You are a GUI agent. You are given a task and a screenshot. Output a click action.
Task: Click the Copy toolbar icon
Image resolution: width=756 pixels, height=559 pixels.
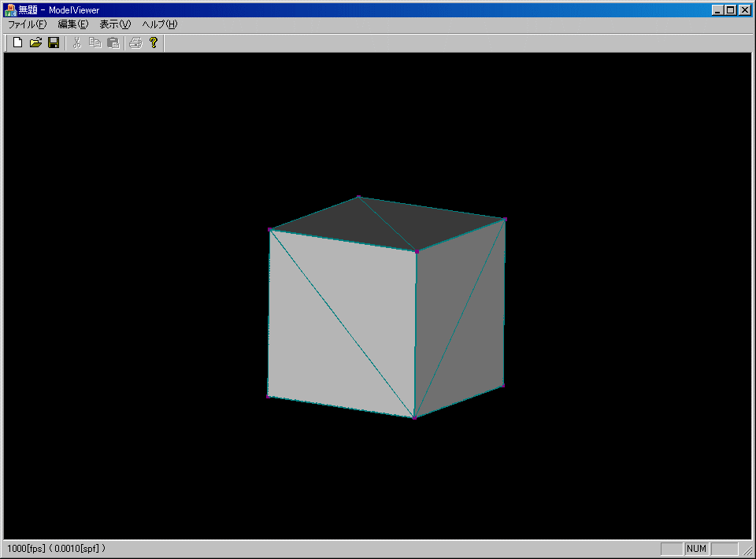tap(95, 43)
